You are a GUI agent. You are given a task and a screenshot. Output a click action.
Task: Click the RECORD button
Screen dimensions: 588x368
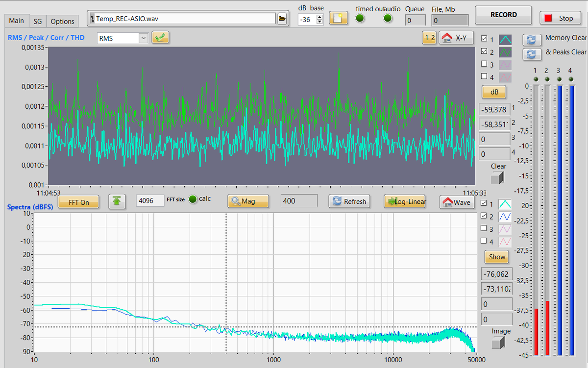tap(504, 15)
